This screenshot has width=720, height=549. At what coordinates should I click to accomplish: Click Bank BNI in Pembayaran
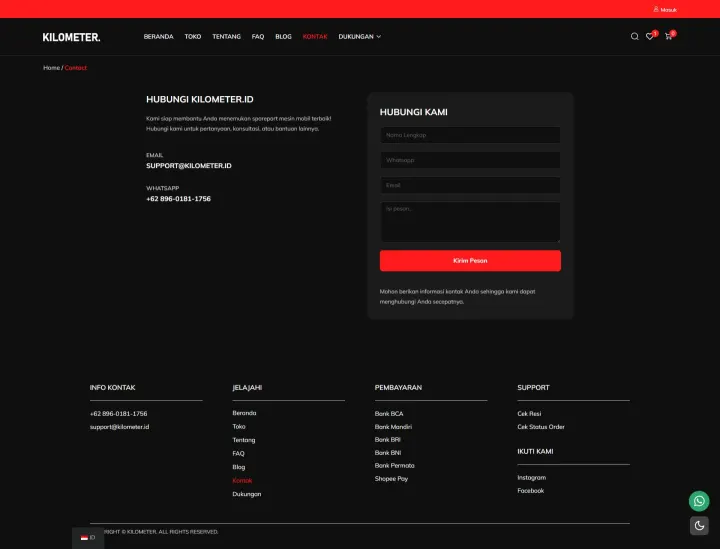pyautogui.click(x=388, y=453)
